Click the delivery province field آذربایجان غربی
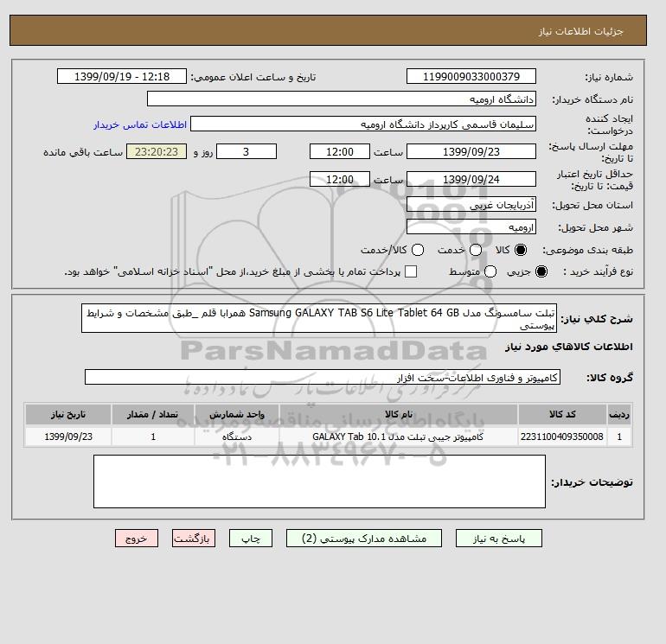Viewport: 666px width, 644px height. pyautogui.click(x=471, y=205)
